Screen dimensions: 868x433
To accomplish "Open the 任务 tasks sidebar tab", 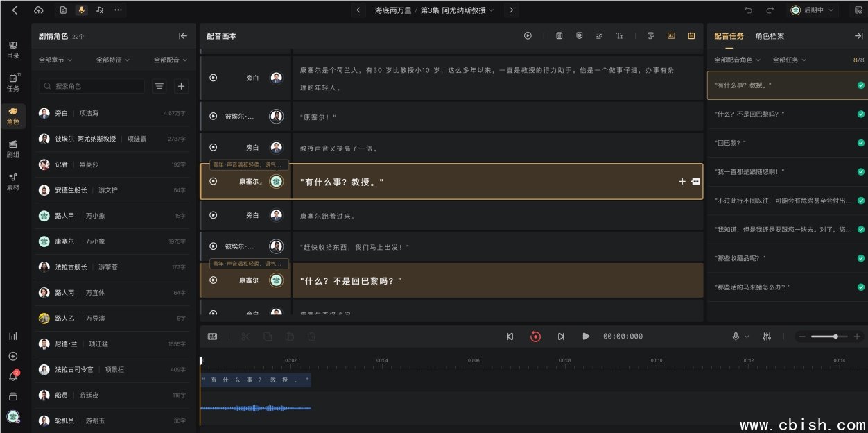I will (x=13, y=83).
